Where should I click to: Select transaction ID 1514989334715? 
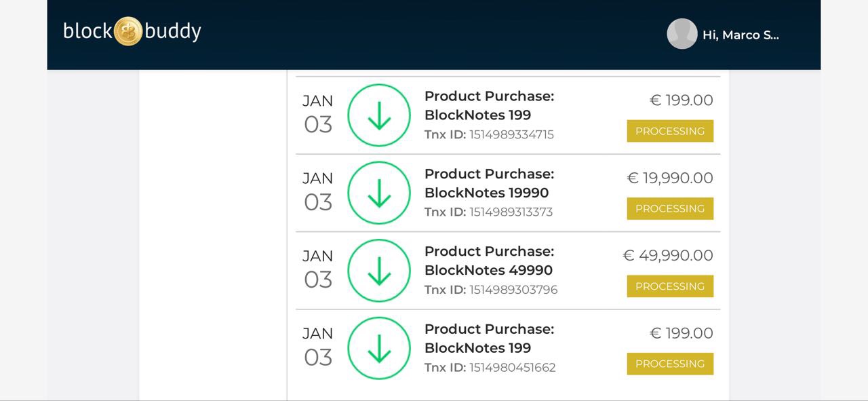(511, 134)
